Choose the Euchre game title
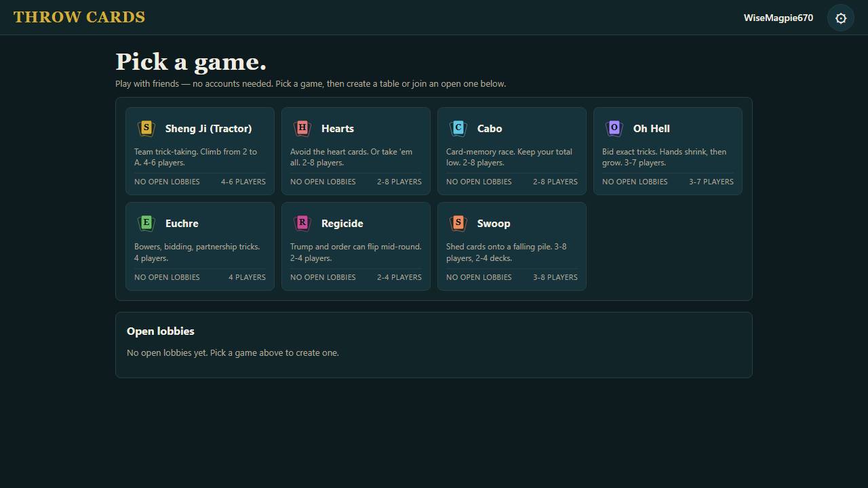This screenshot has width=868, height=488. pos(182,224)
